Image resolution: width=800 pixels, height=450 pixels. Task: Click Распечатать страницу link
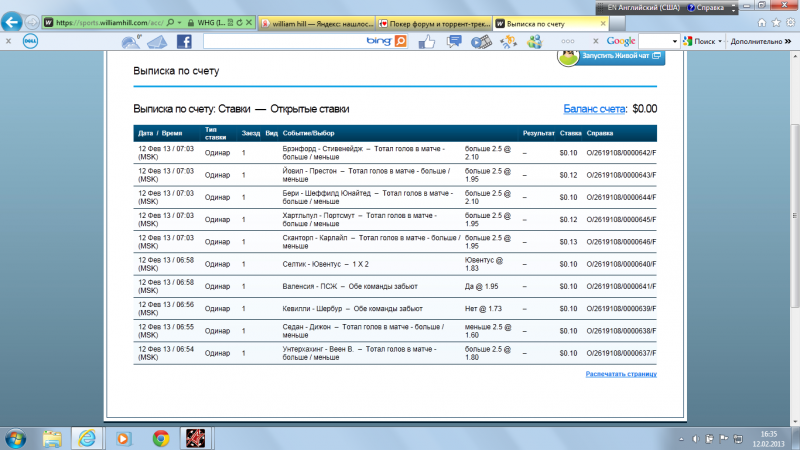coord(621,374)
